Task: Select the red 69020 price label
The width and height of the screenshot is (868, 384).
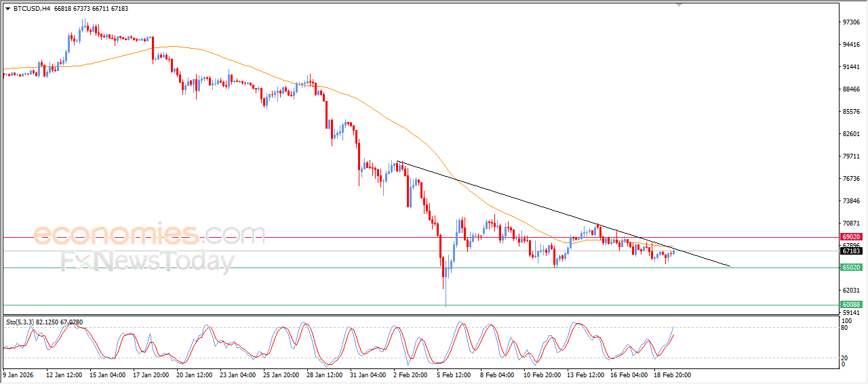Action: (851, 237)
